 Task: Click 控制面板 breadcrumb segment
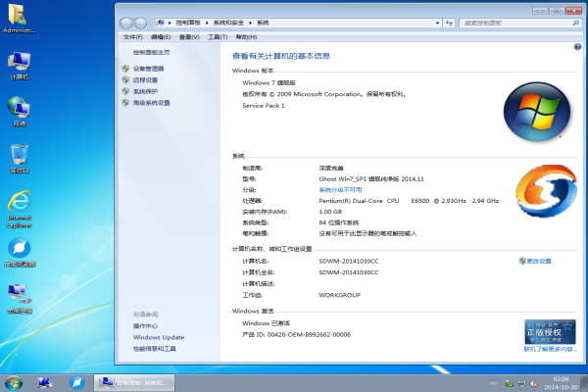tap(188, 23)
